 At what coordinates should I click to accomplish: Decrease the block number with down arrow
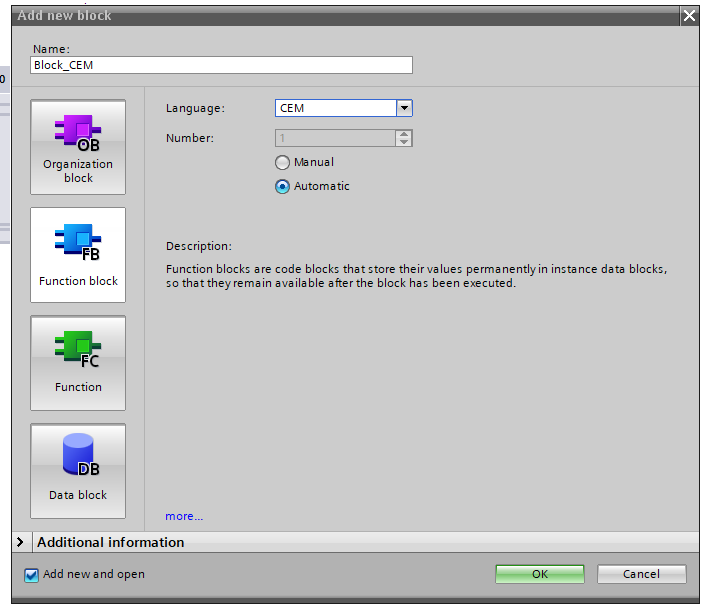[404, 142]
